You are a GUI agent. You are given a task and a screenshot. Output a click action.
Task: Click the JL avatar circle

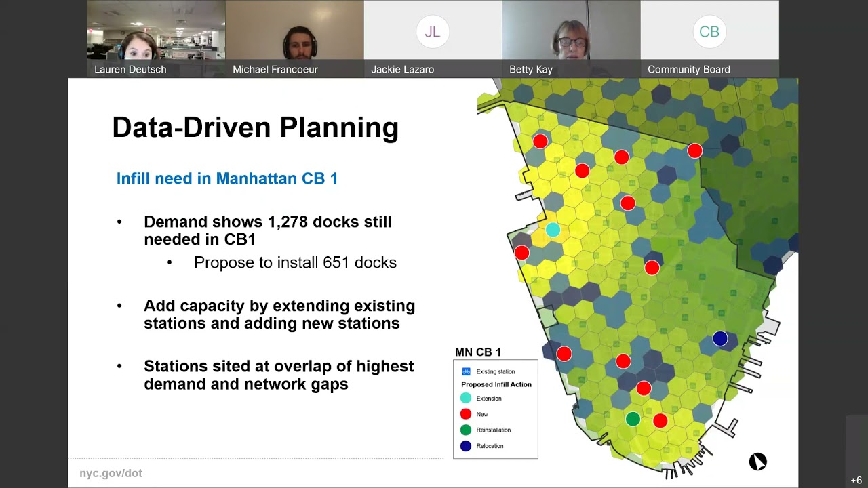tap(433, 32)
